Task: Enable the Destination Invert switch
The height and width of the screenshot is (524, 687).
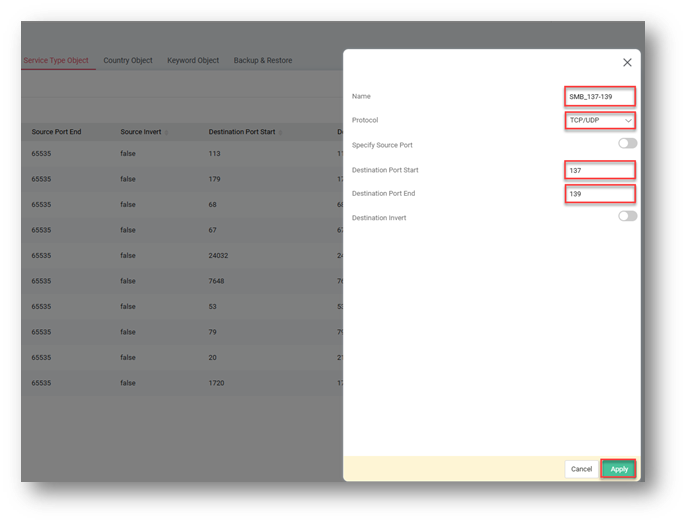Action: (x=627, y=216)
